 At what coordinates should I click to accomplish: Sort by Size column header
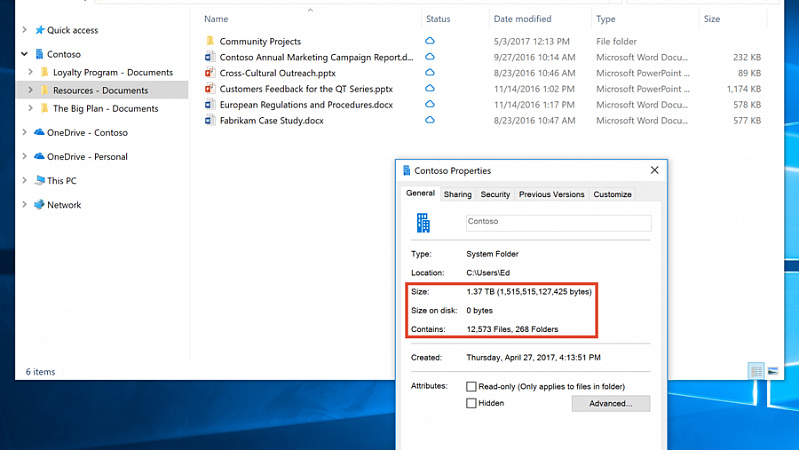click(712, 19)
